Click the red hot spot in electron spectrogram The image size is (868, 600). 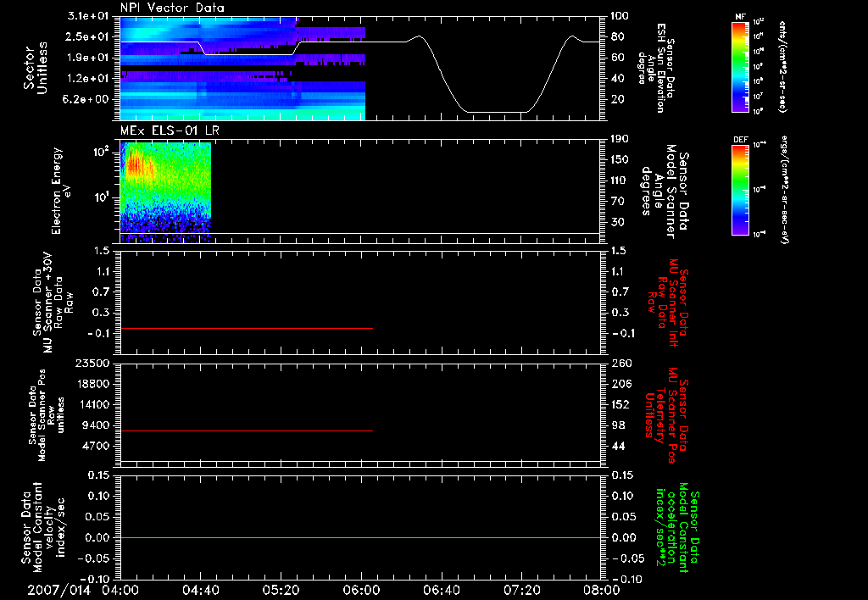coord(135,165)
